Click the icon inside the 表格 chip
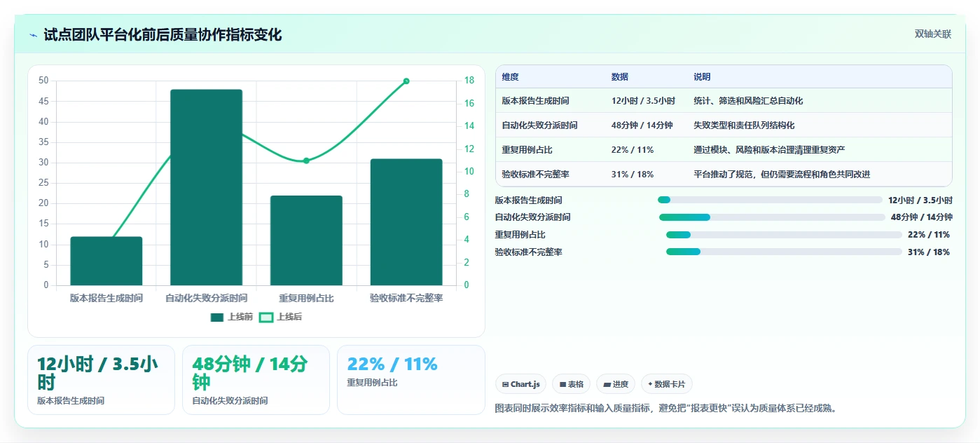 coord(563,385)
